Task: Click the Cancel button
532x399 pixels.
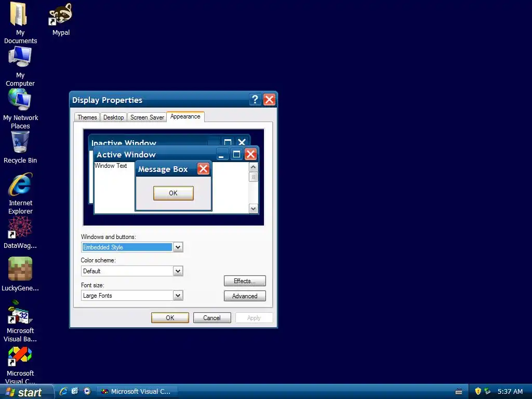Action: [212, 317]
